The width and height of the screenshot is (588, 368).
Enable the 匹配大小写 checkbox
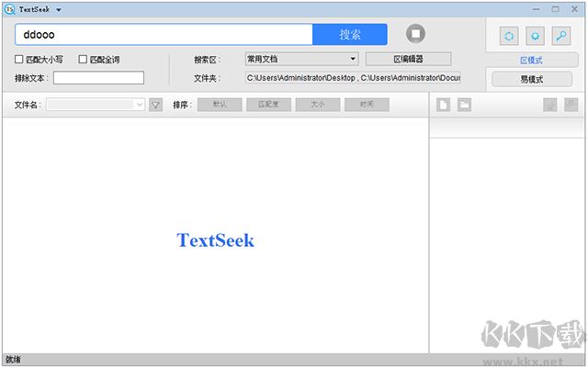coord(18,60)
